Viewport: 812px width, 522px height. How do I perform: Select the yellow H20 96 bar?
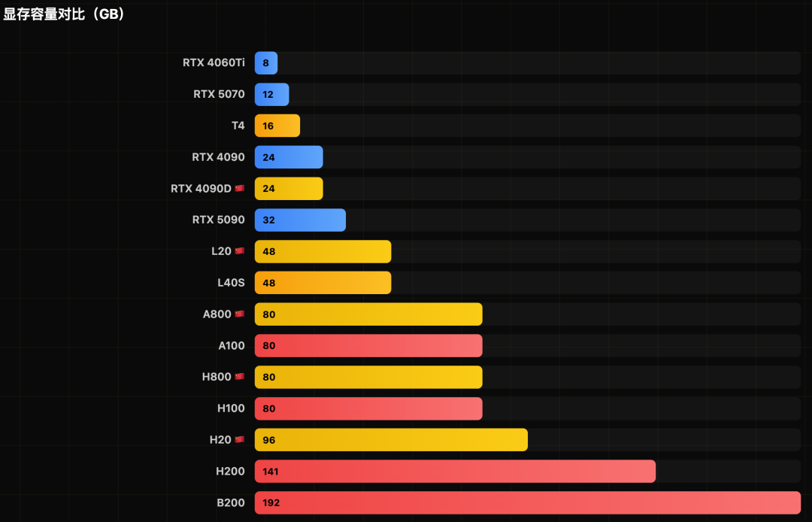[x=391, y=440]
